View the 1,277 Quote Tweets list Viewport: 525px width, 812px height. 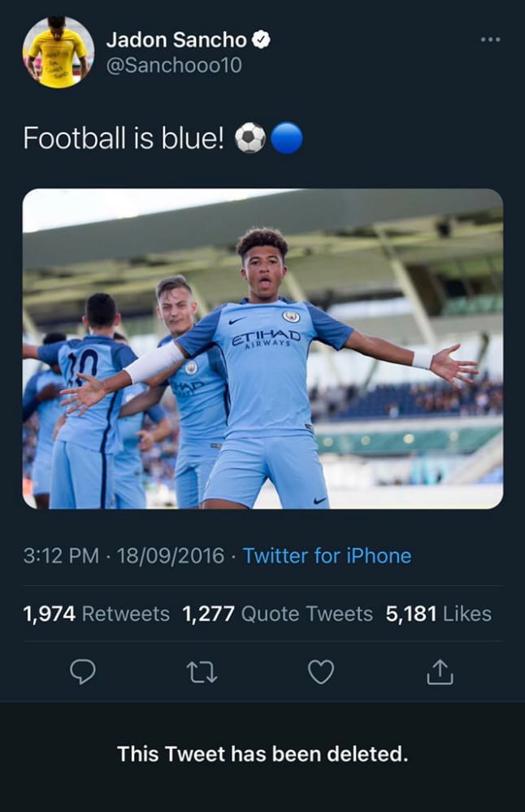[x=277, y=614]
